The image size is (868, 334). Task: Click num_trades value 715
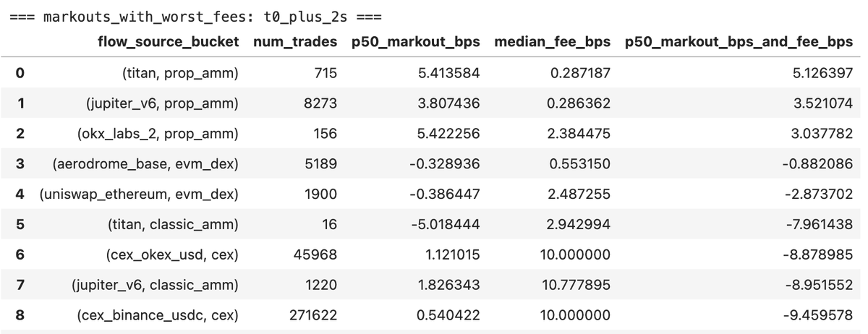[326, 73]
